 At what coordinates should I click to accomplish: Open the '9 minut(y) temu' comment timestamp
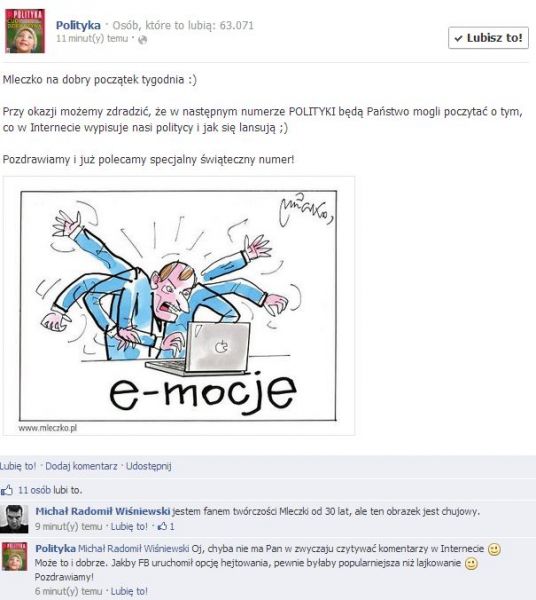point(68,527)
